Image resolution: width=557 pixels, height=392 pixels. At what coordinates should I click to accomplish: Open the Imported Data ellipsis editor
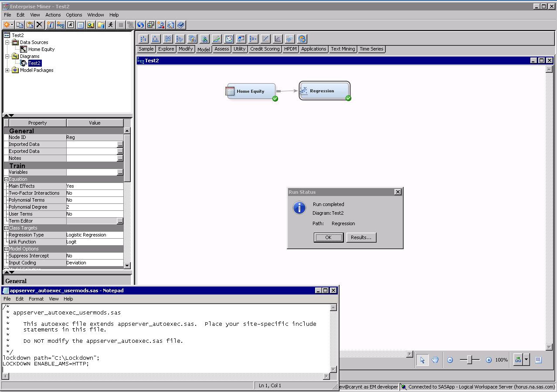pos(120,145)
